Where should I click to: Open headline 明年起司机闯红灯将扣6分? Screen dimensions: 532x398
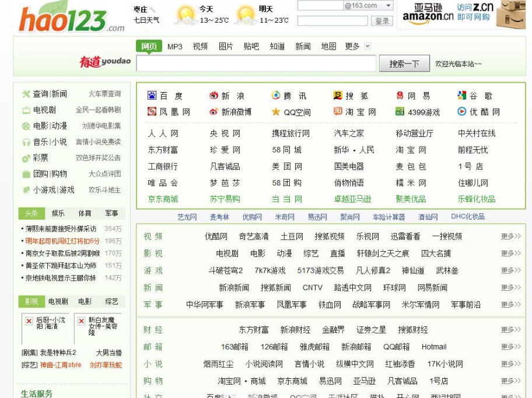click(62, 241)
